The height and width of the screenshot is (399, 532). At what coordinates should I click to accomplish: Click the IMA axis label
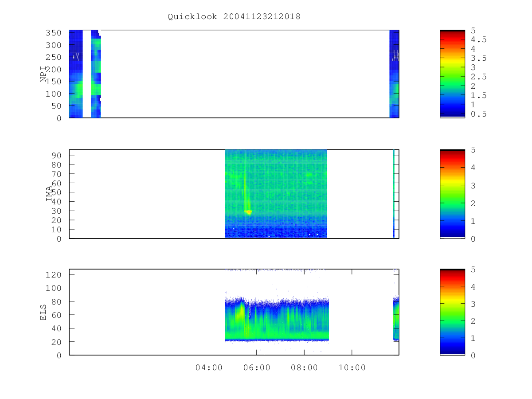(49, 194)
